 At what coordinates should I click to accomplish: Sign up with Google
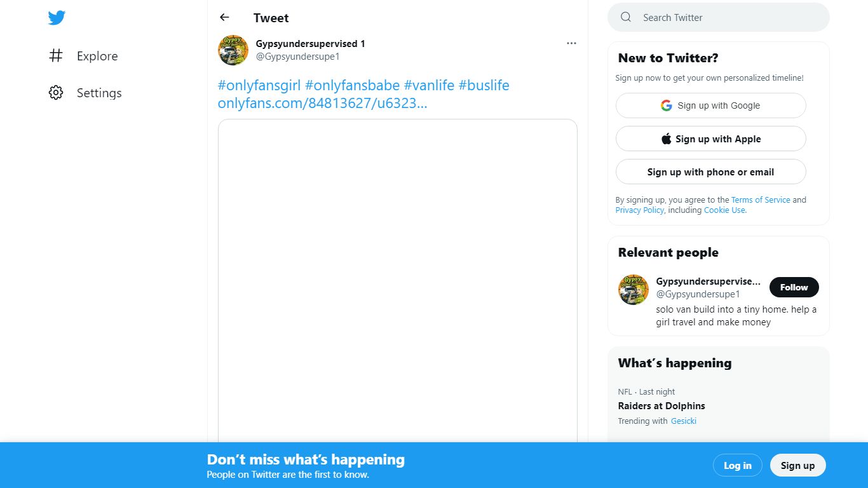click(710, 105)
